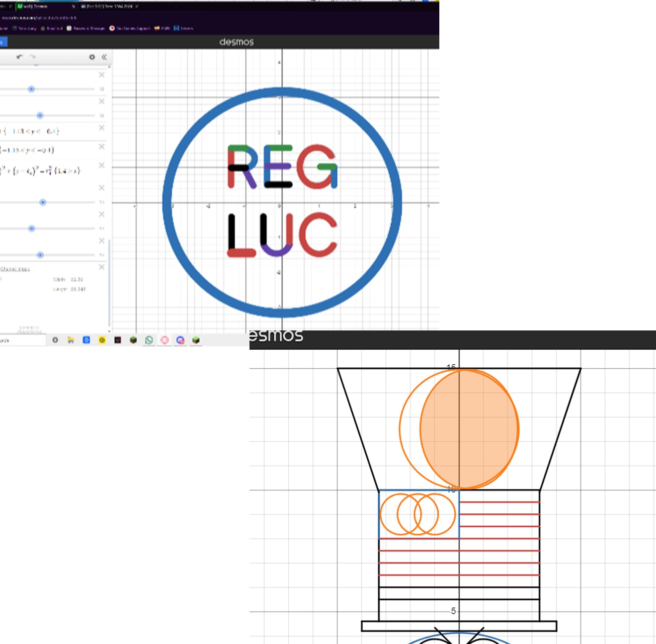This screenshot has width=656, height=644.
Task: Switch to the rightmost browser tab
Action: tap(107, 6)
